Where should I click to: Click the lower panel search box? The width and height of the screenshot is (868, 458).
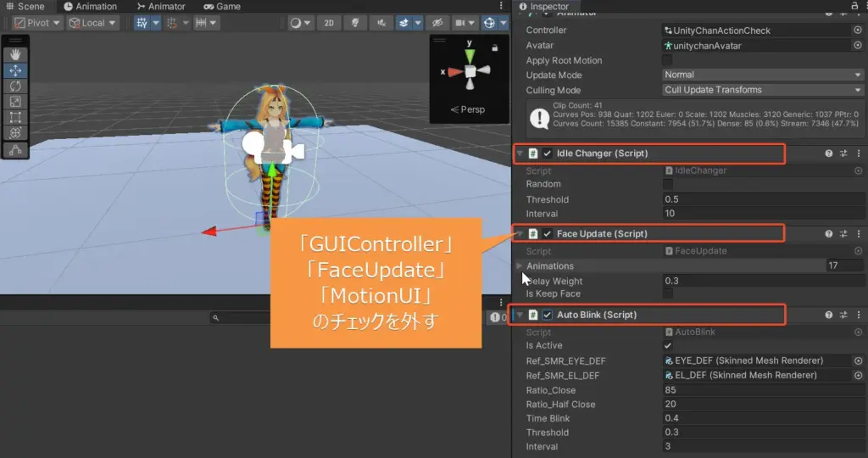(x=238, y=317)
